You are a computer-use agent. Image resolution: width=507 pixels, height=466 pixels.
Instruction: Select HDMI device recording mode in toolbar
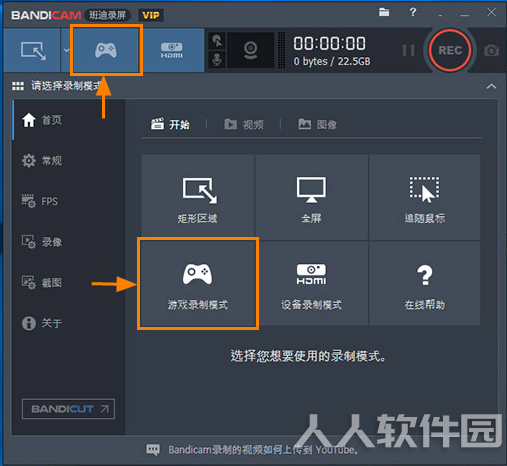pyautogui.click(x=172, y=50)
